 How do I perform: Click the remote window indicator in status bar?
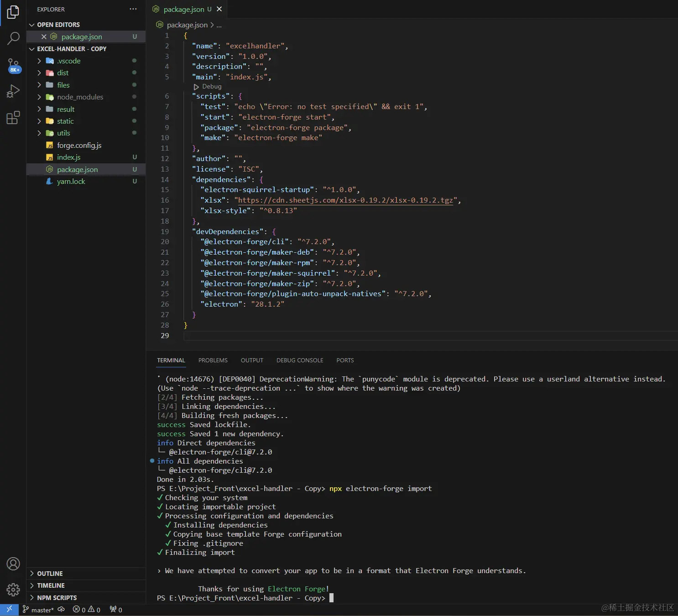[x=9, y=610]
